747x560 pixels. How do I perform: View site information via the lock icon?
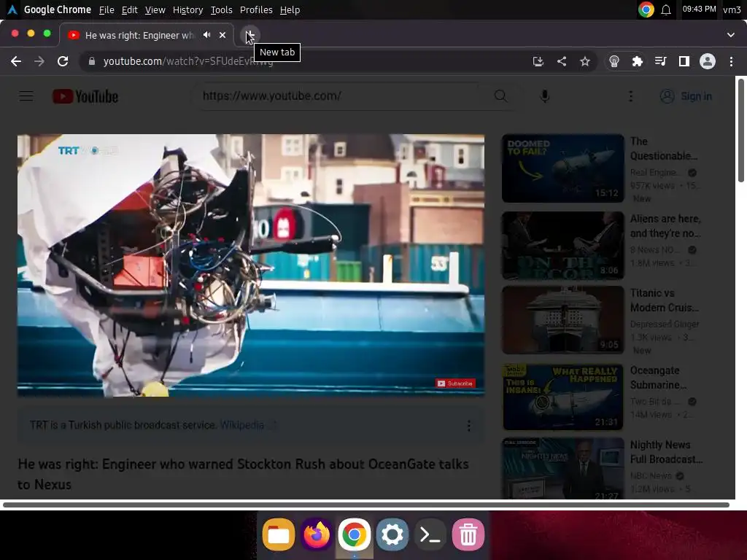click(x=92, y=61)
